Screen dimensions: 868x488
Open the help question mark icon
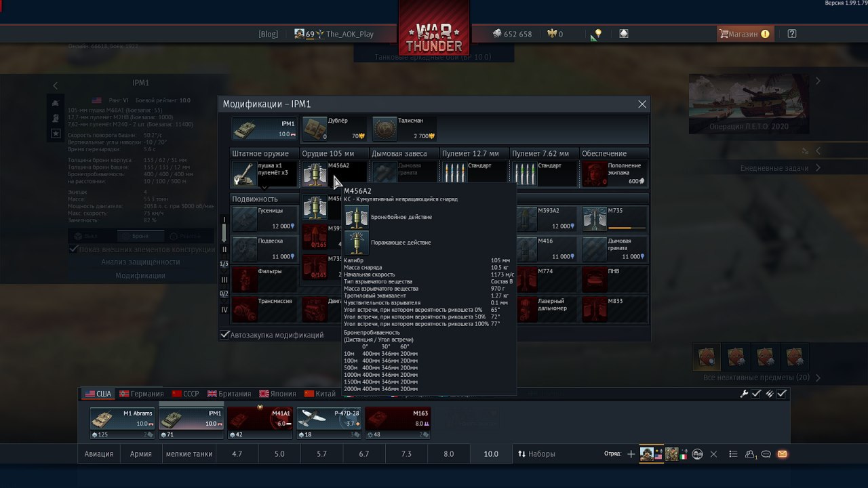click(792, 34)
